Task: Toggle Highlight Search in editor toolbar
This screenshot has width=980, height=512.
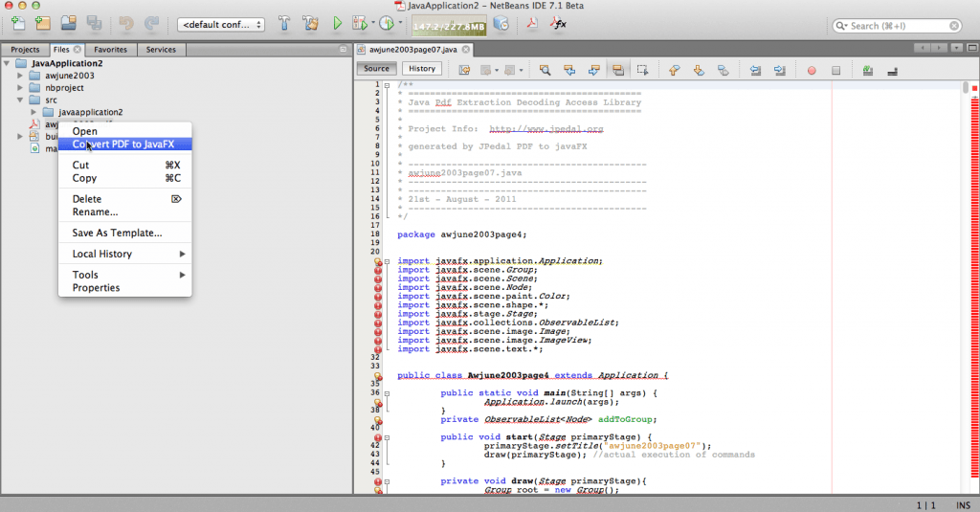Action: 618,70
